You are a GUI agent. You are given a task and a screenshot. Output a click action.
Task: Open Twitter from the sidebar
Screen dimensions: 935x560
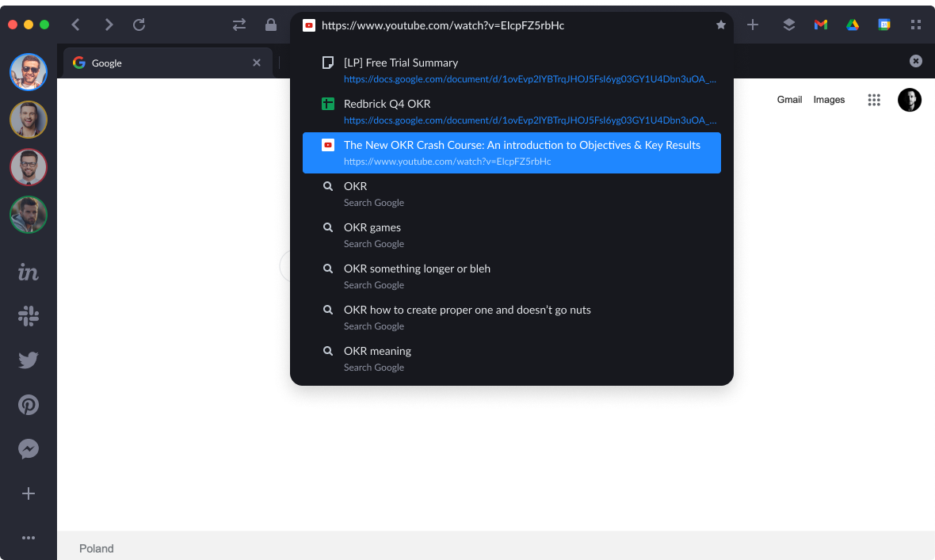29,360
